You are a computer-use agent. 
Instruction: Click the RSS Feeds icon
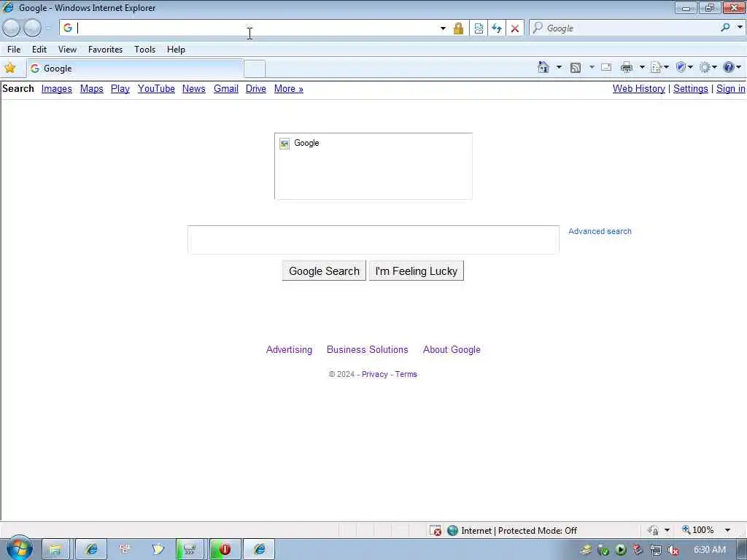(x=576, y=68)
